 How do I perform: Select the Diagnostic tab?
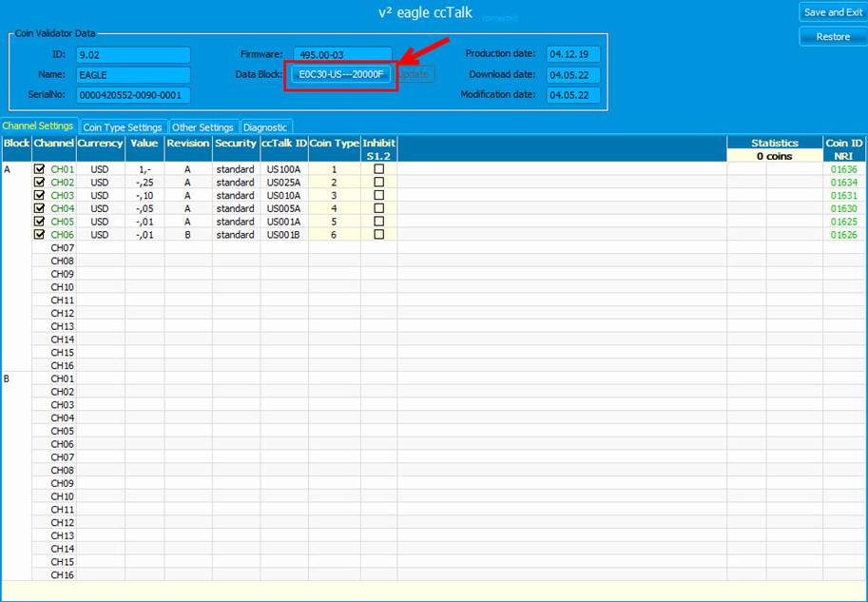pos(265,127)
